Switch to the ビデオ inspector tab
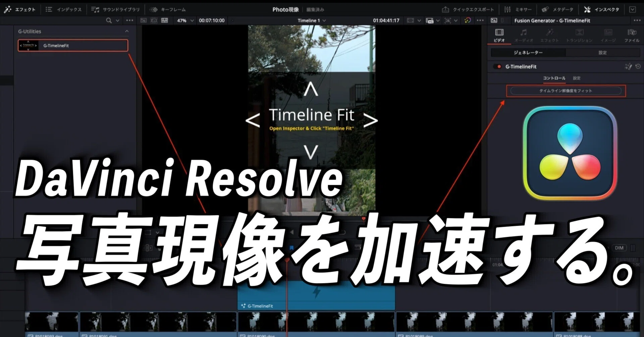Screen dimensions: 644x337 (499, 36)
